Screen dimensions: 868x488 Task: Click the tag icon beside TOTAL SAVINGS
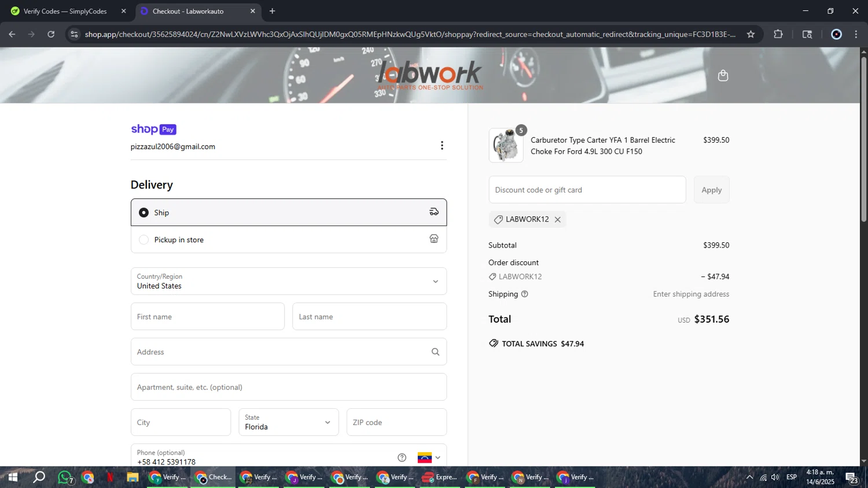pos(494,343)
